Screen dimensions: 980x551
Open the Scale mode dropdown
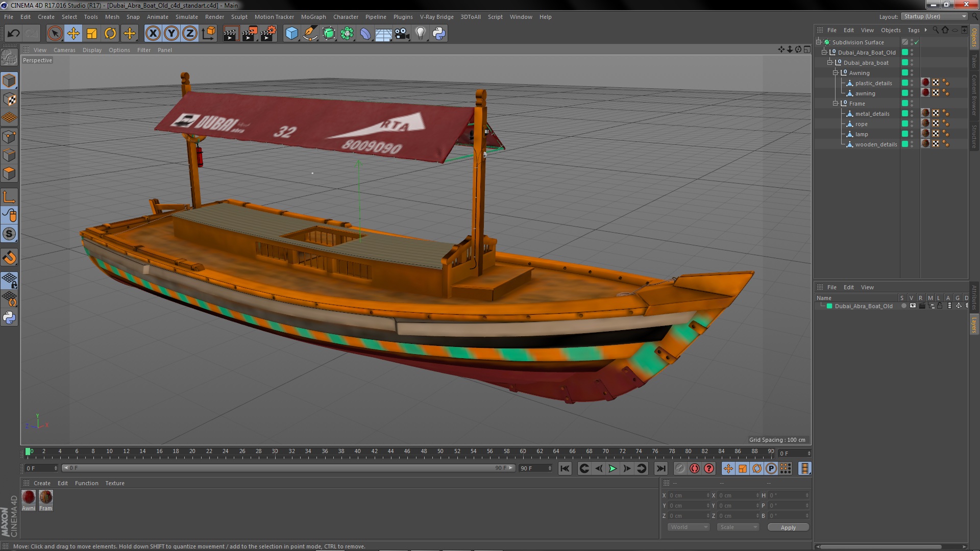738,527
